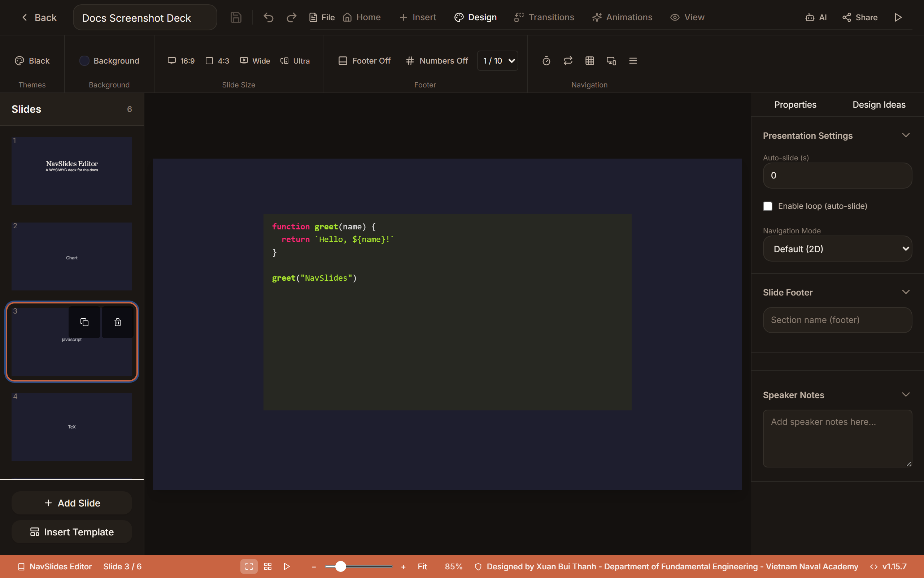The height and width of the screenshot is (578, 924).
Task: Click the 85% zoom value
Action: (x=453, y=566)
